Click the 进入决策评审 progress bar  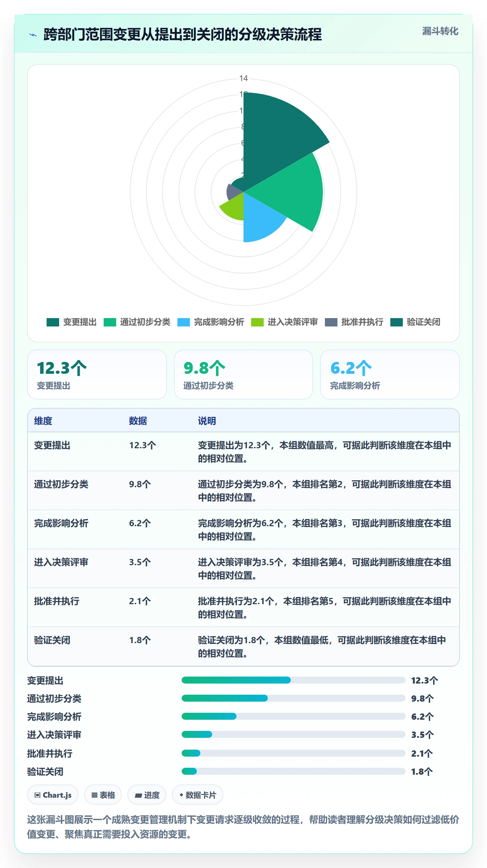click(294, 734)
